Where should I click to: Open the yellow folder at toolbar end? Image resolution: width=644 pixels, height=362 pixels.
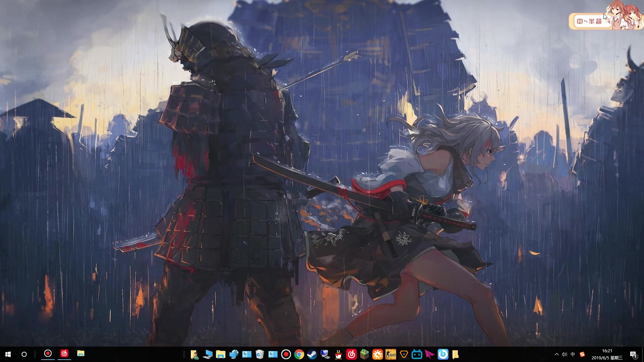click(x=455, y=354)
